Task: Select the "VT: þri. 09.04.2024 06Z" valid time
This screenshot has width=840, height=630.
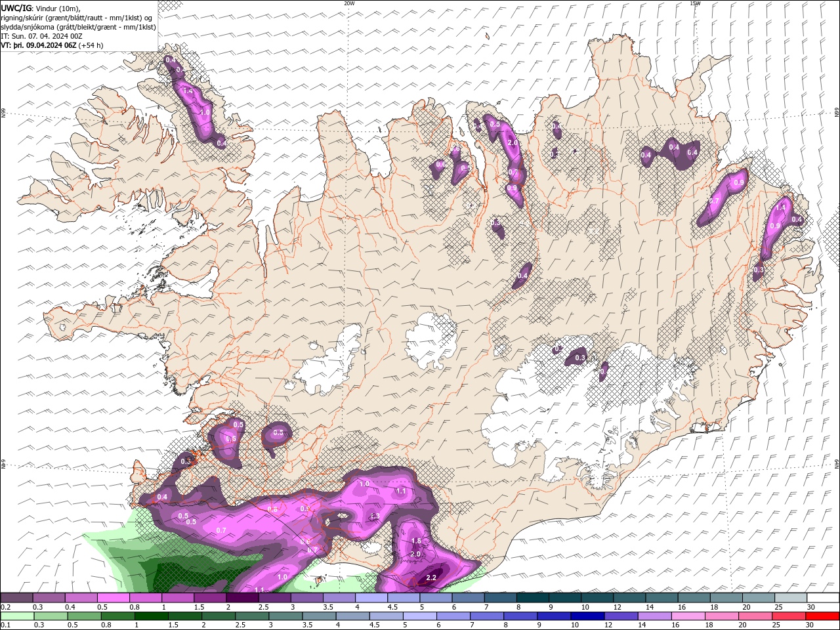Action: pos(39,45)
